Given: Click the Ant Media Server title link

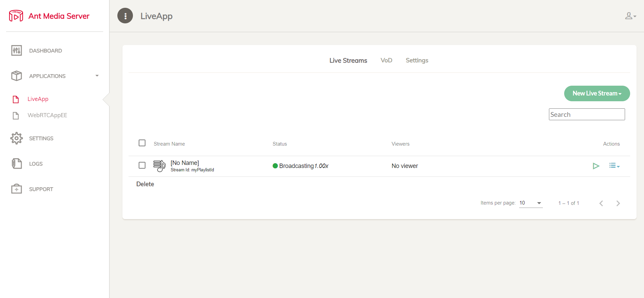Looking at the screenshot, I should tap(59, 16).
